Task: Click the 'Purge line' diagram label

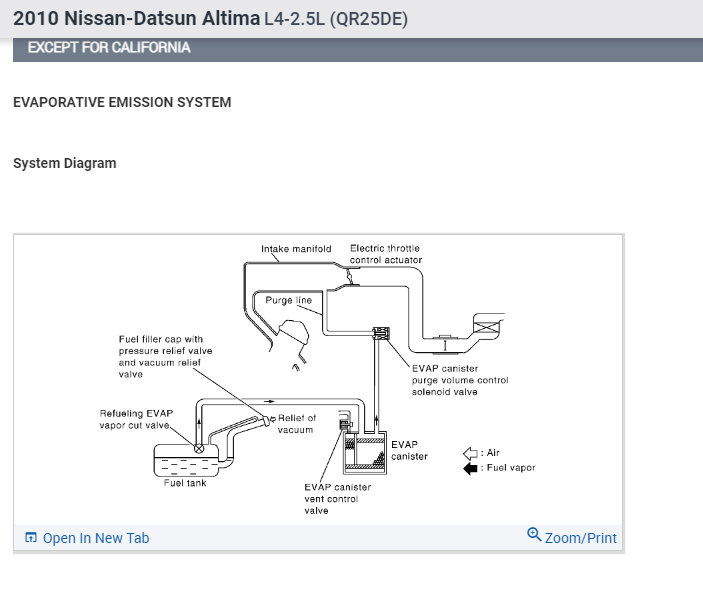Action: (x=288, y=300)
